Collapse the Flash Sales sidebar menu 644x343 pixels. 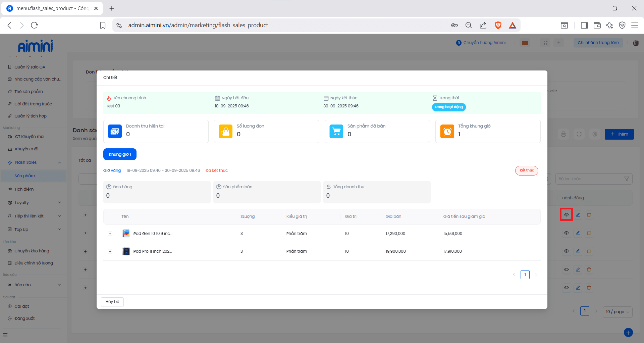pos(59,162)
